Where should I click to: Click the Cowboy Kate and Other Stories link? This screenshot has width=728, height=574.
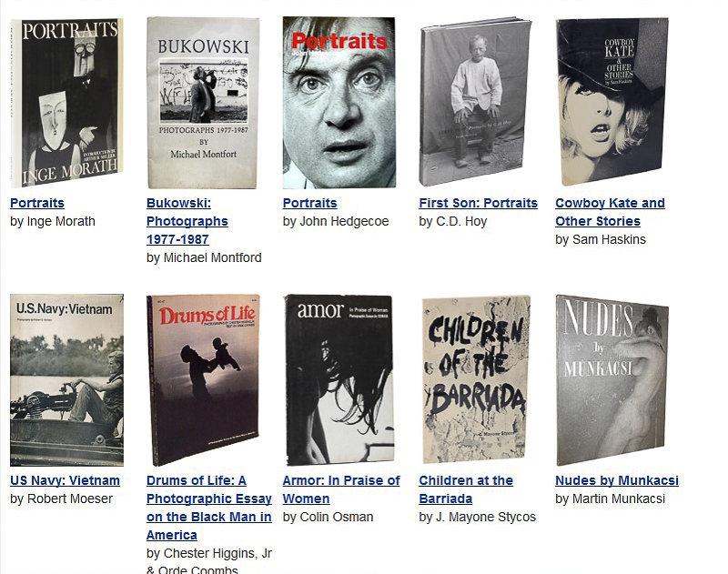pos(610,212)
